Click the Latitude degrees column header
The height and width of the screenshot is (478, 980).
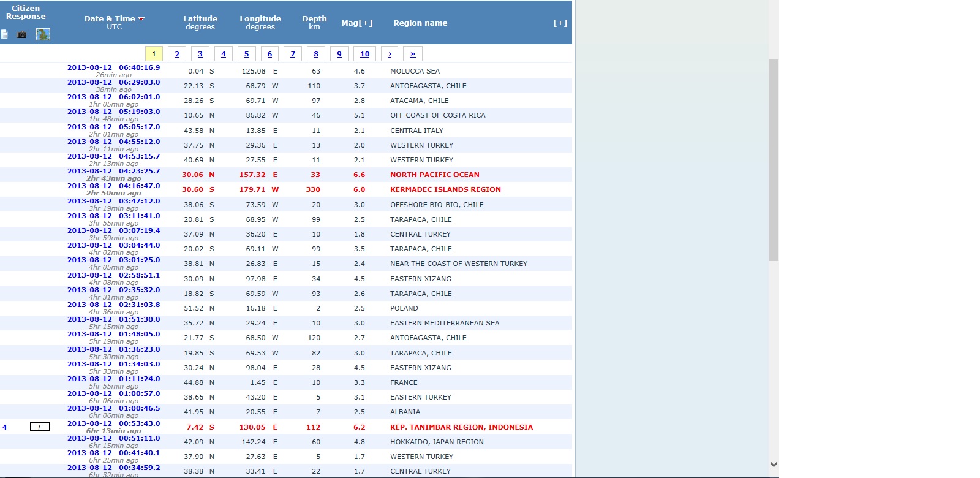(x=200, y=23)
